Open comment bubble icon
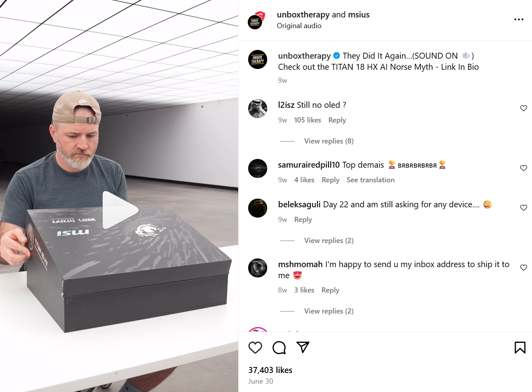This screenshot has width=532, height=392. (x=279, y=348)
